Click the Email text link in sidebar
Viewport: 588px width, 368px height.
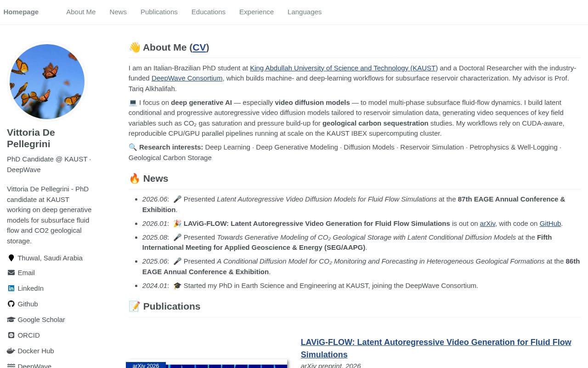(26, 273)
